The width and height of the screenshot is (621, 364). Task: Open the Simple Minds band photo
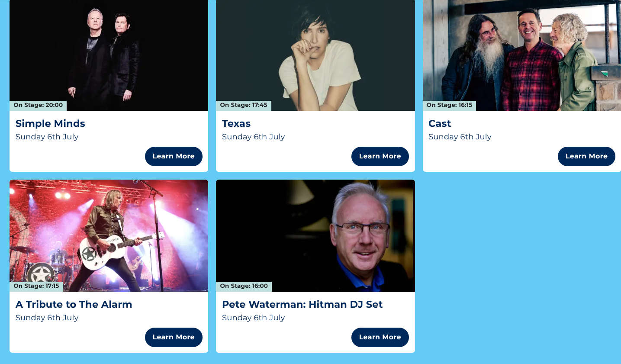[109, 55]
